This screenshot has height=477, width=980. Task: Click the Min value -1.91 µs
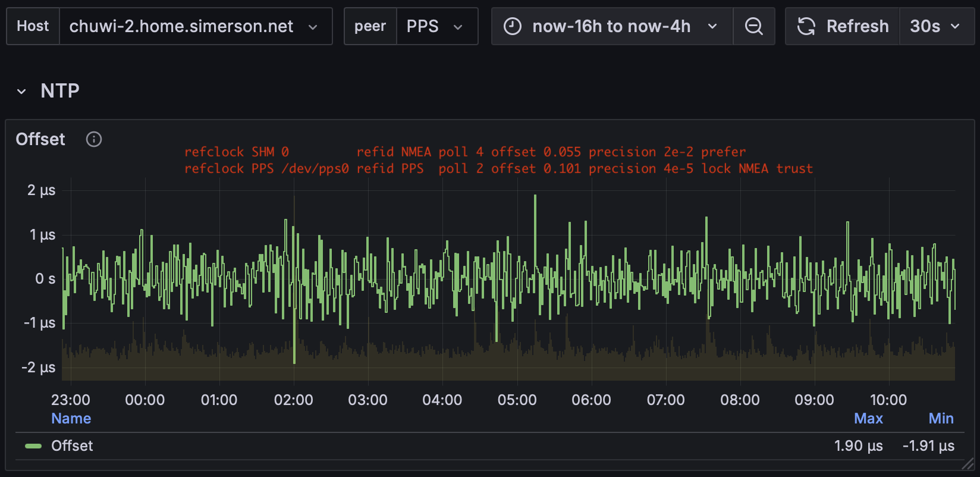pos(928,445)
